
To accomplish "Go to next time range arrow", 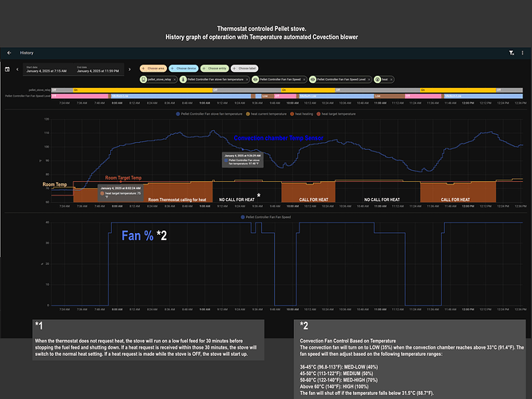I will pyautogui.click(x=129, y=69).
